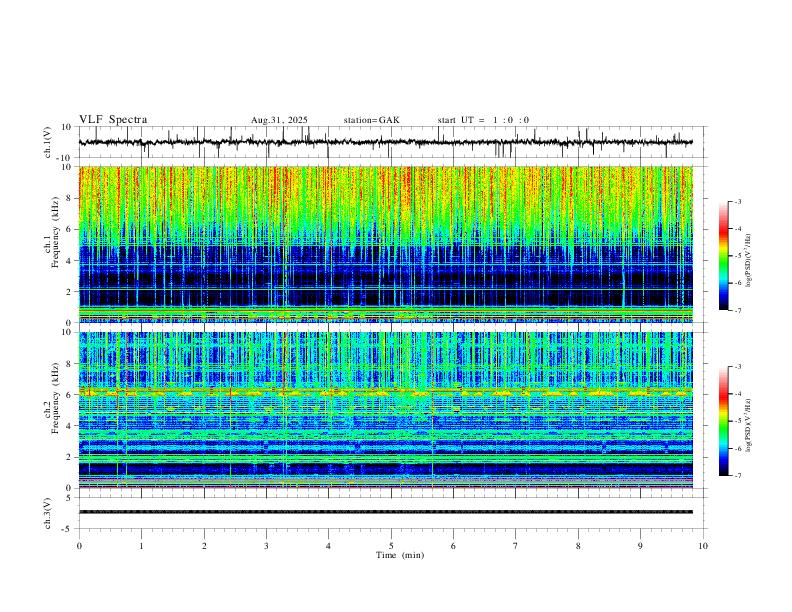Click the ch.2 spectrogram color scale bar
The height and width of the screenshot is (612, 792).
tap(723, 421)
